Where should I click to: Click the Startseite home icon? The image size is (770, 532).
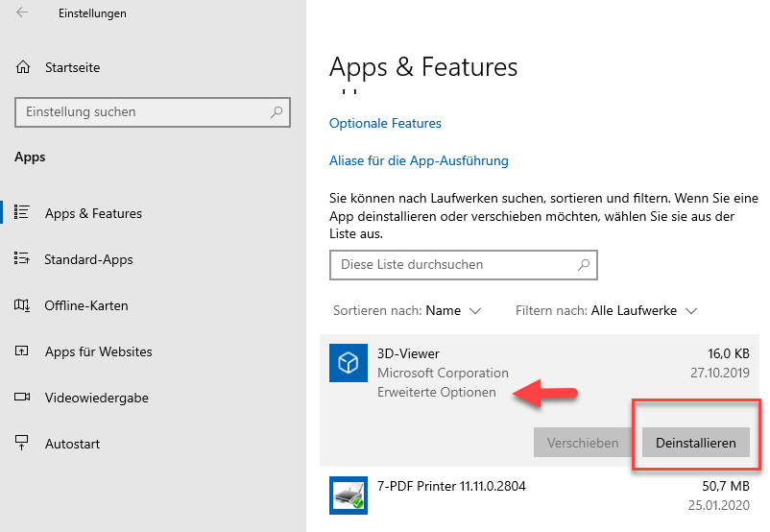point(23,68)
